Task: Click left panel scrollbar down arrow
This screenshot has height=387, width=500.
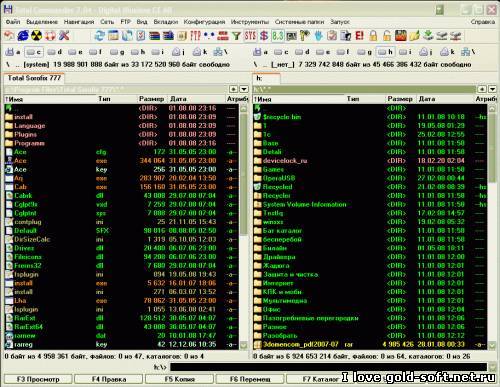Action: tap(244, 345)
